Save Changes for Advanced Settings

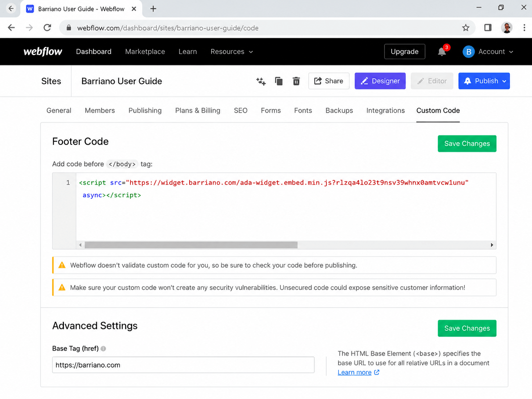(467, 328)
